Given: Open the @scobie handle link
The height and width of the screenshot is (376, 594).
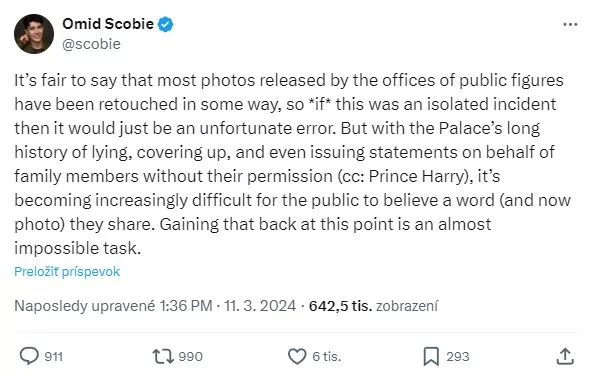Looking at the screenshot, I should (91, 44).
